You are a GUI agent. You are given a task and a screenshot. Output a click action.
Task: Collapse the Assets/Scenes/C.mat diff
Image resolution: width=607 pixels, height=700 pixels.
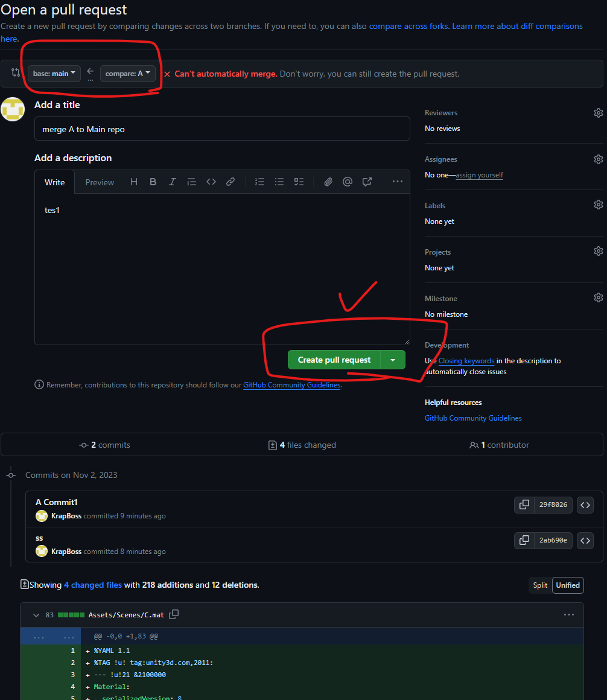(36, 615)
